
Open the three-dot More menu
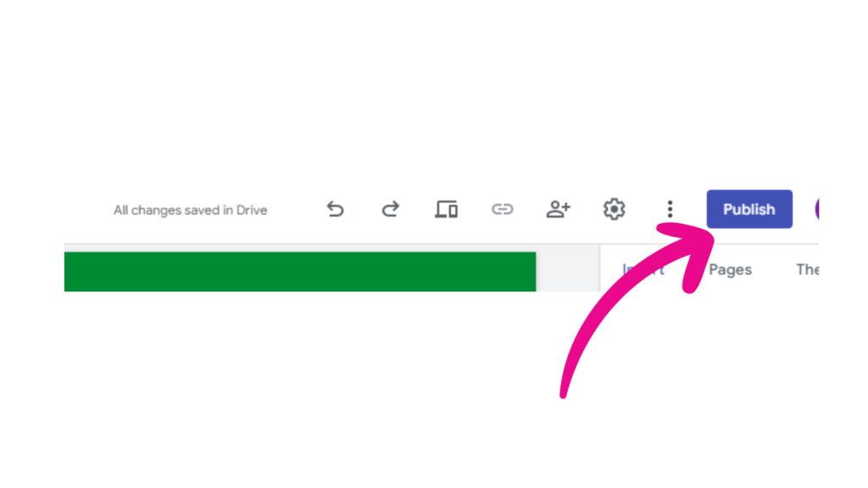coord(670,209)
